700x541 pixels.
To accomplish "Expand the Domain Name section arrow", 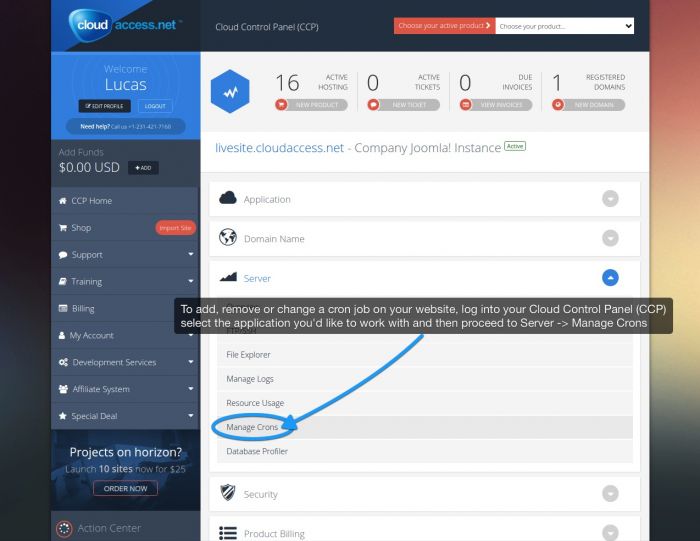I will tap(610, 238).
